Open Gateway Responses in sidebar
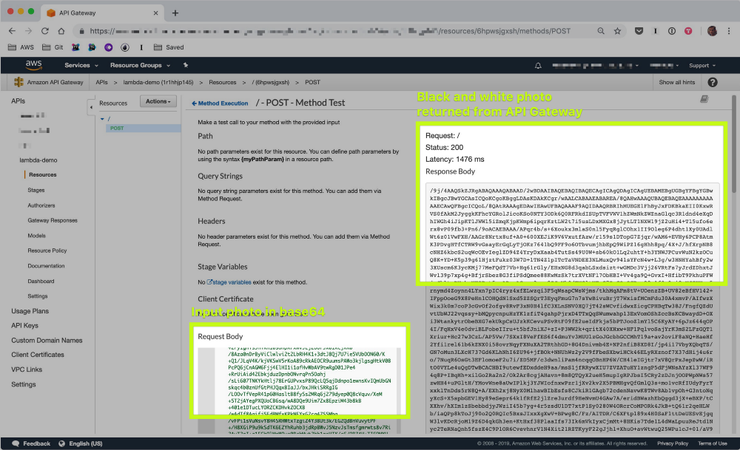740x450 pixels. [x=52, y=220]
